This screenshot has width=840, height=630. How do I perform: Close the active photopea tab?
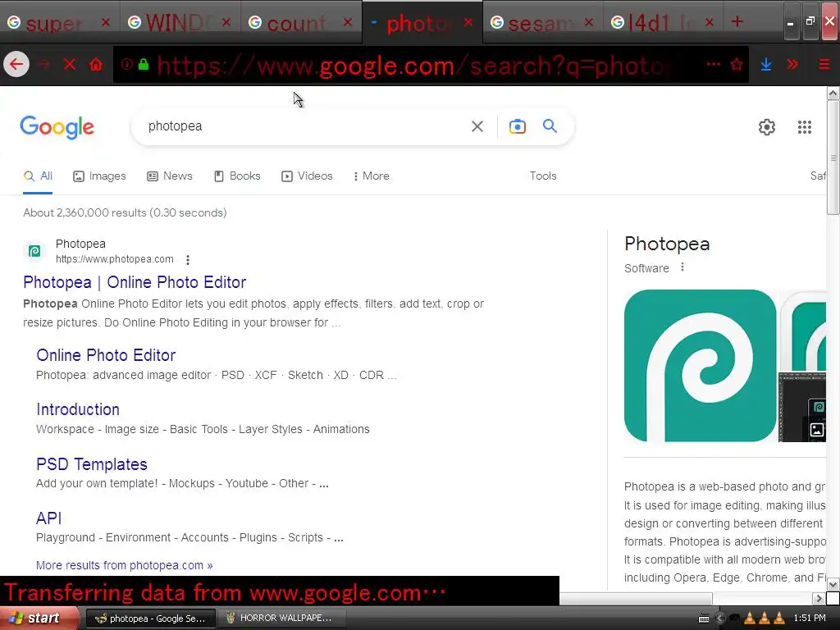[468, 22]
